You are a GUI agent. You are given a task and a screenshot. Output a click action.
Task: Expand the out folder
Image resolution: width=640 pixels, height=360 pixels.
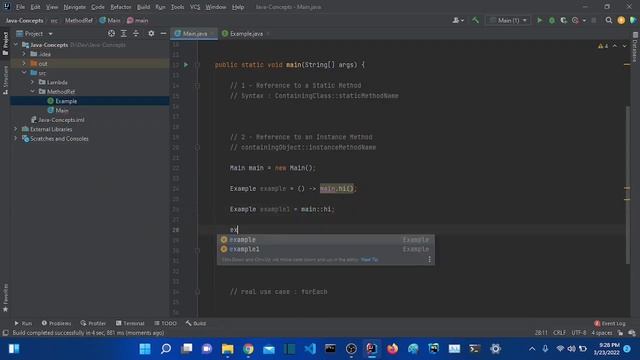click(x=24, y=63)
